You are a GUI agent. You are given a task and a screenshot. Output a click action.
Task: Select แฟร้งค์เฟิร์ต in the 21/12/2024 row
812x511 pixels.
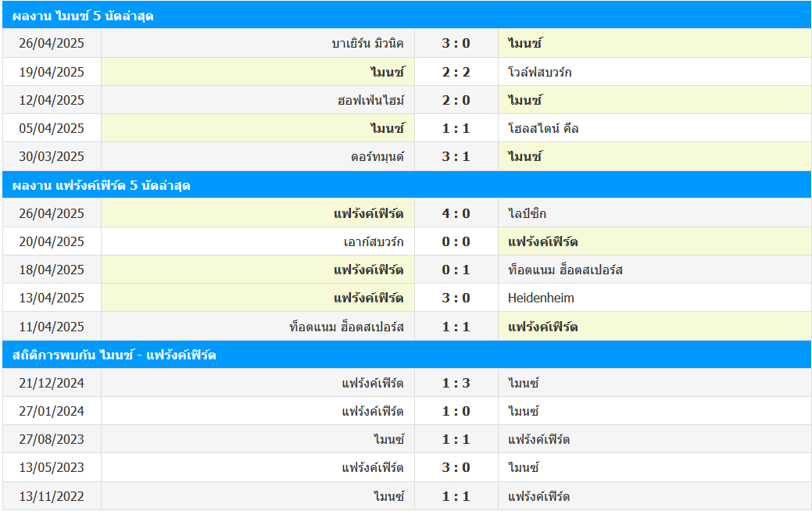click(373, 383)
